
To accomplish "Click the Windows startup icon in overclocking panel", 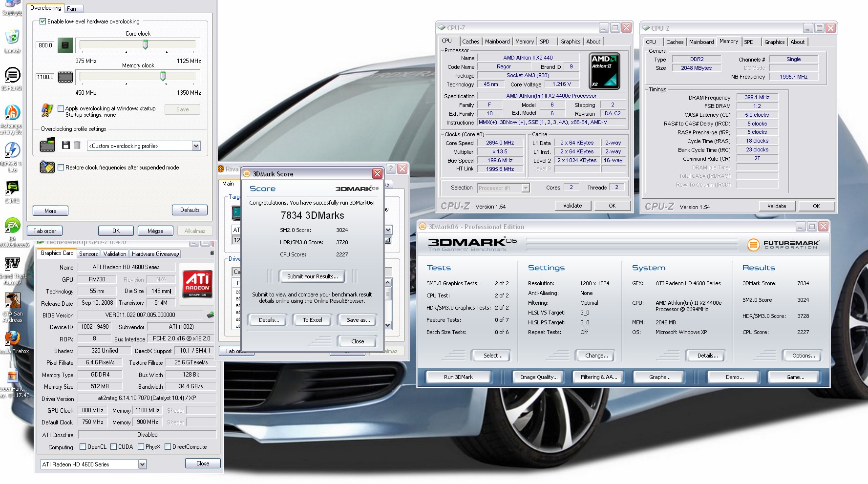I will pos(47,110).
